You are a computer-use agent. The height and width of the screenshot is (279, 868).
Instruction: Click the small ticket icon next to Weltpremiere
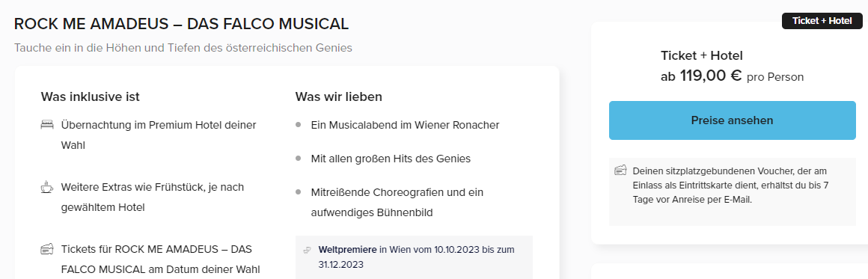tap(306, 250)
